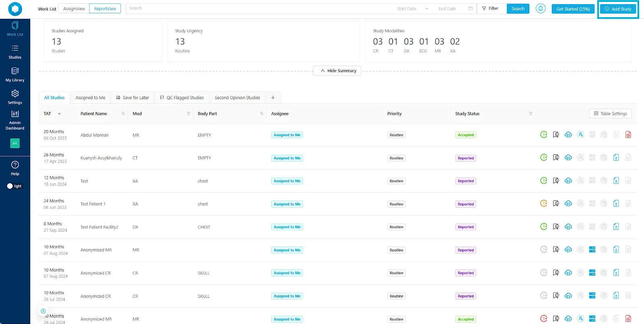Screen dimensions: 644x324
Task: Open Table Settings
Action: tap(611, 114)
